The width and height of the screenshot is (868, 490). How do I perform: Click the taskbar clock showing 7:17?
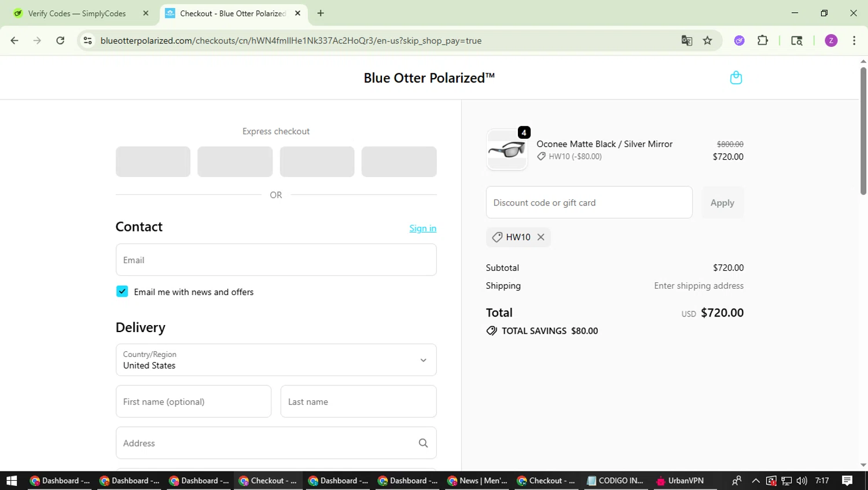(822, 481)
